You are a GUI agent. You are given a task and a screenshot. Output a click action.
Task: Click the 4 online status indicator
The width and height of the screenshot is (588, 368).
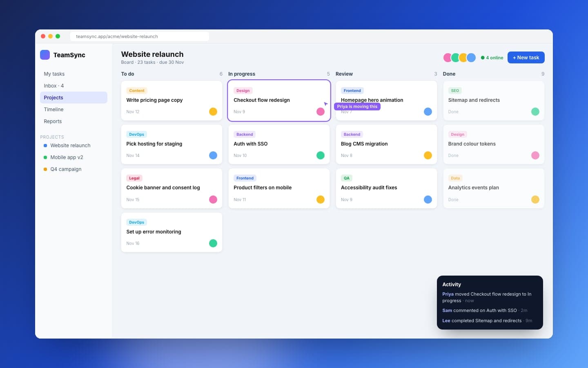(492, 58)
